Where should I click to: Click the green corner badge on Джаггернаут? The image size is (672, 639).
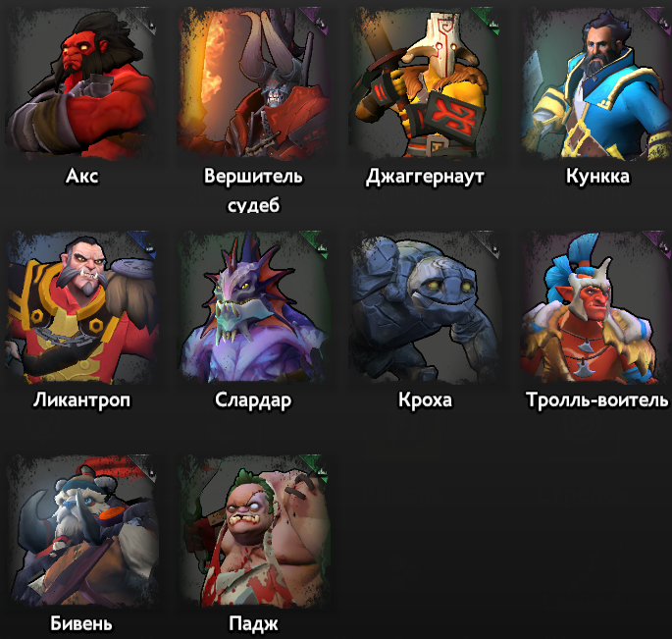coord(491,18)
